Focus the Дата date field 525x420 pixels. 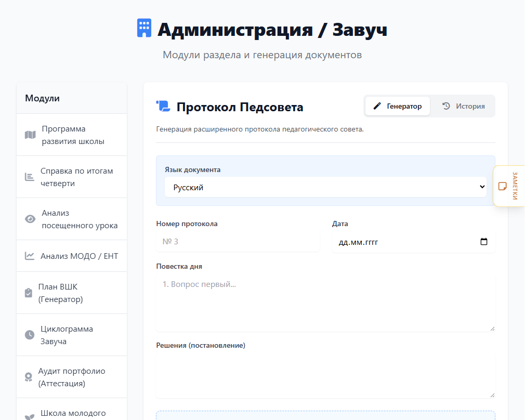click(x=414, y=242)
